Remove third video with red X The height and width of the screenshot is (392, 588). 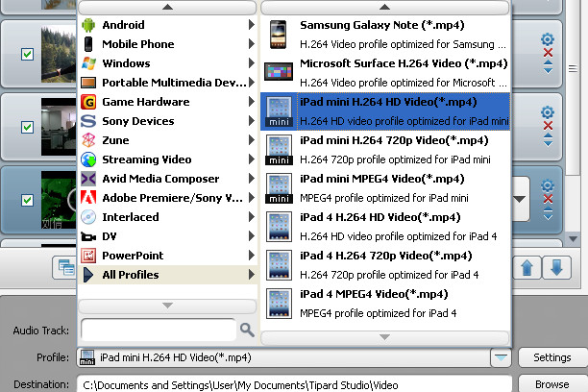pos(548,199)
